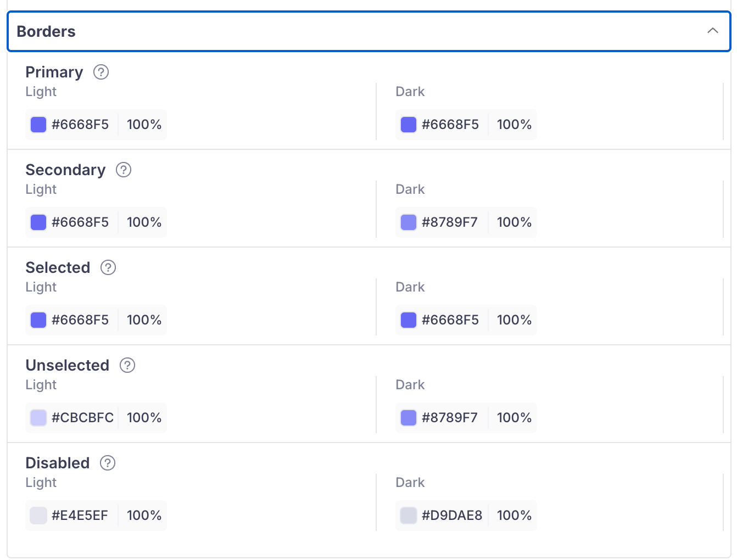Open Unselected Light #CBCBFC color swatch

[38, 418]
